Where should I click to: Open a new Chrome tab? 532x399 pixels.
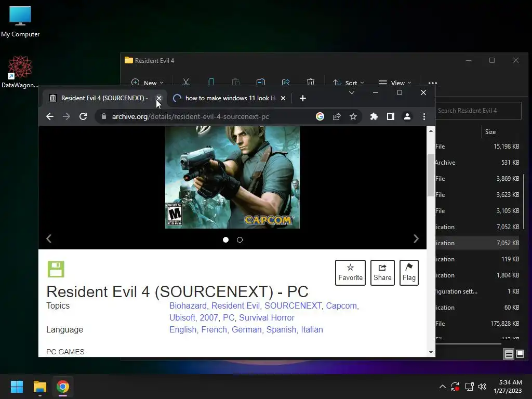[x=303, y=98]
